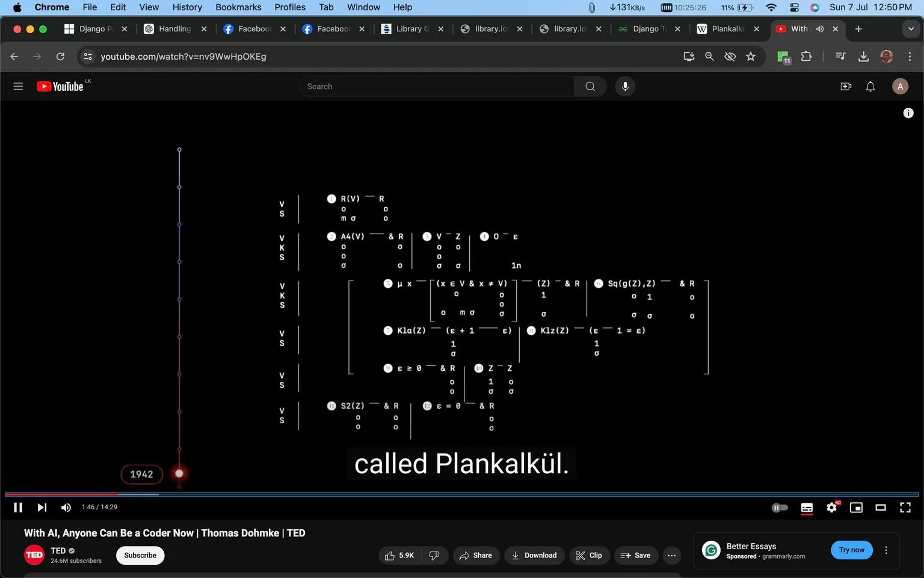Viewport: 924px width, 578px height.
Task: Click the 1942 timeline marker
Action: pos(141,474)
